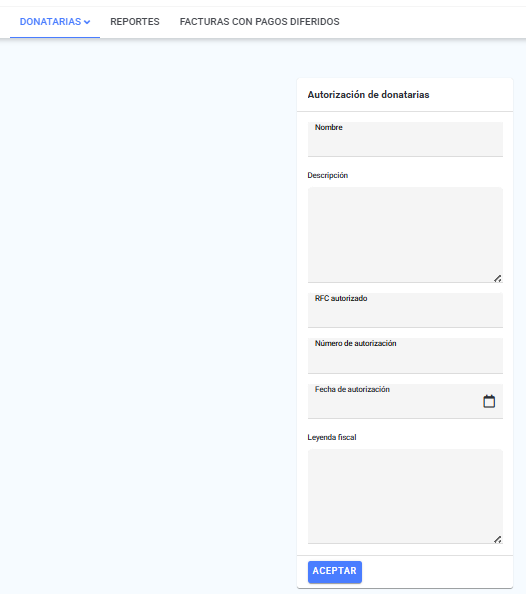Expand the DONATARIAS chevron arrow

click(87, 22)
